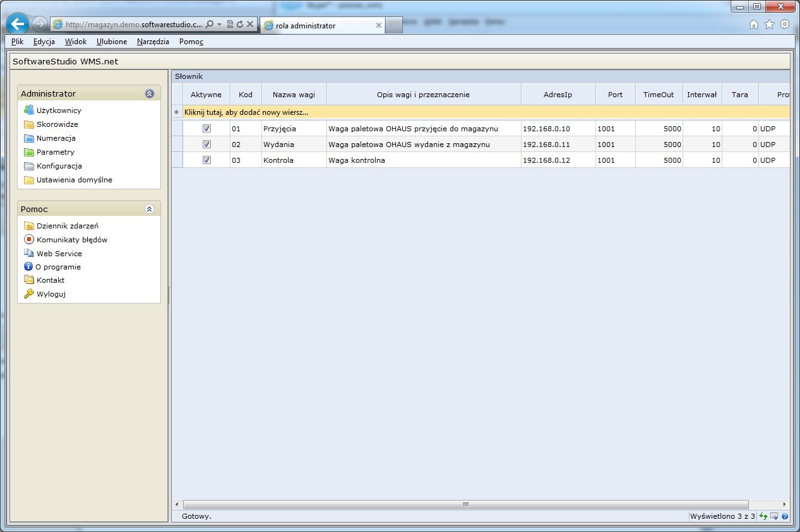800x532 pixels.
Task: Sort by the Aktywne column header
Action: (206, 95)
